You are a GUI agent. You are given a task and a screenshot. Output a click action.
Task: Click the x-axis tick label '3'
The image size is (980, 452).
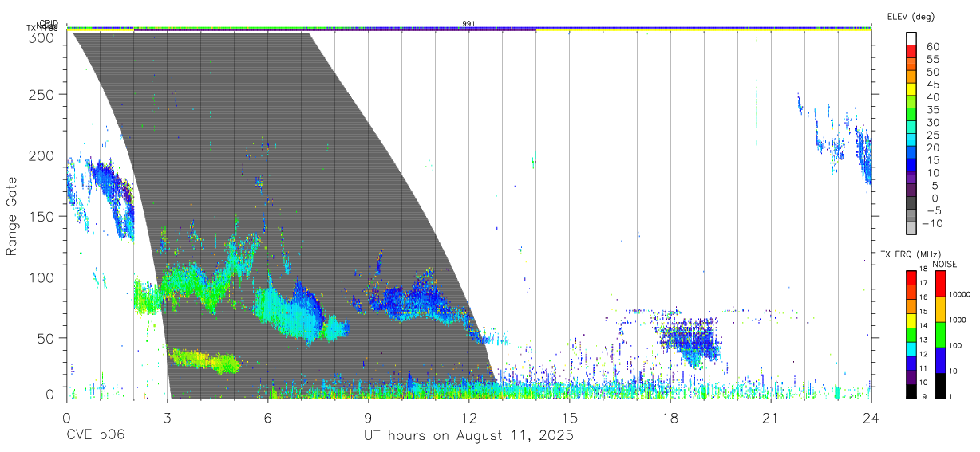click(x=167, y=418)
